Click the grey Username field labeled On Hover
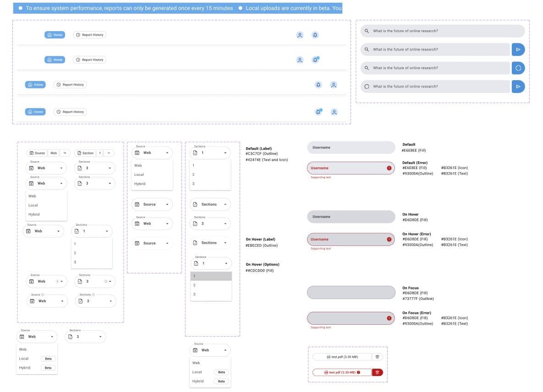The width and height of the screenshot is (543, 392). click(351, 217)
